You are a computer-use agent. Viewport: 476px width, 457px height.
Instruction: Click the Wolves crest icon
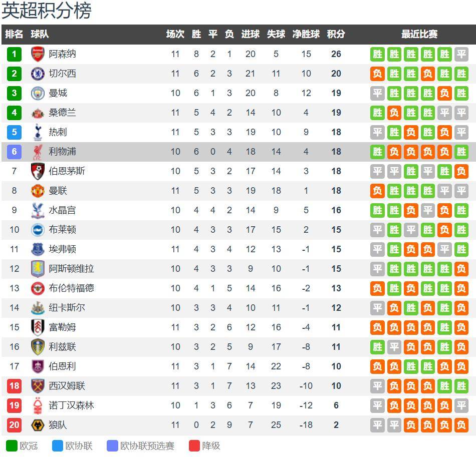tap(38, 425)
